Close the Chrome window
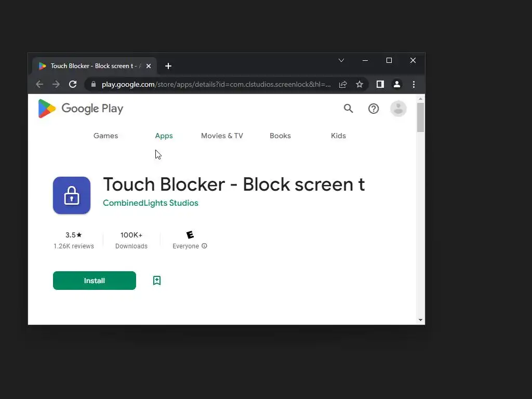Viewport: 532px width, 399px height. pos(413,60)
